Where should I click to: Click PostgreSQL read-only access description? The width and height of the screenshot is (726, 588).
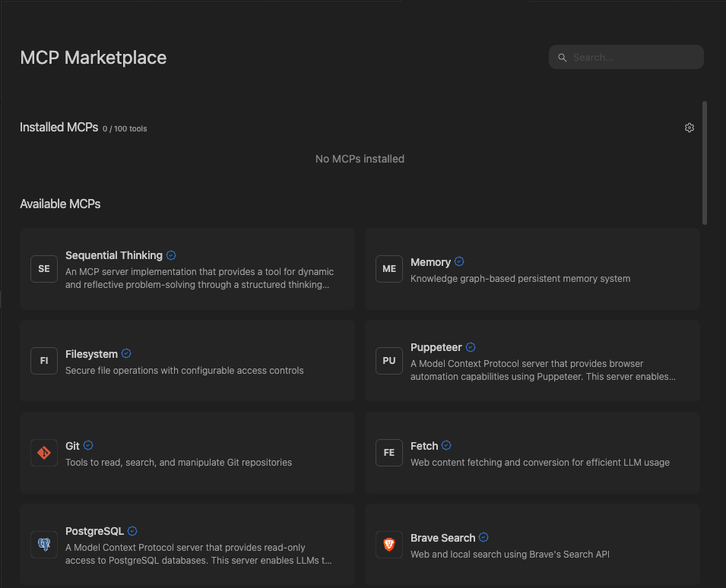tap(198, 554)
